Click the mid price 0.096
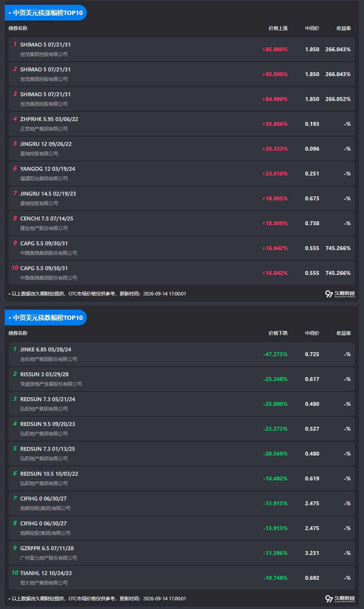364x609 pixels. tap(312, 149)
